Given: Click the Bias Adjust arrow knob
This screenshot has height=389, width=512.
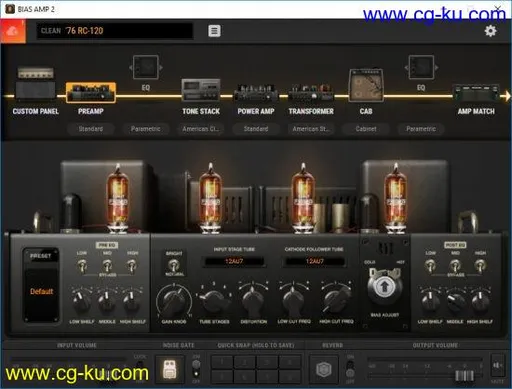Looking at the screenshot, I should (x=384, y=287).
